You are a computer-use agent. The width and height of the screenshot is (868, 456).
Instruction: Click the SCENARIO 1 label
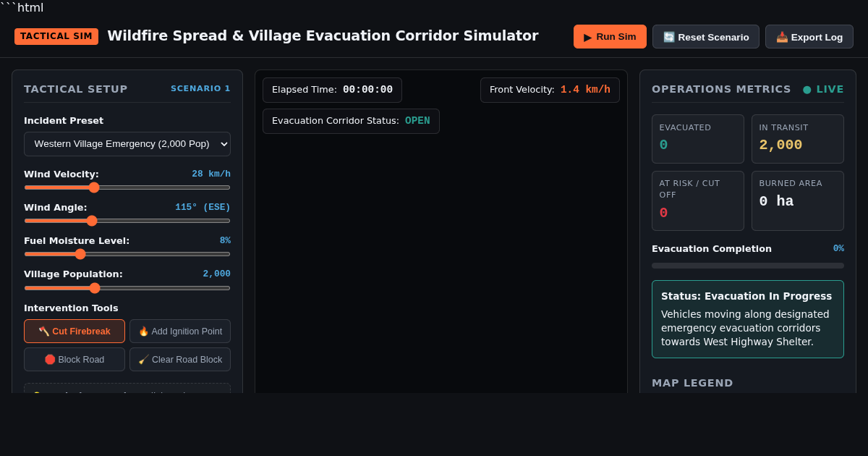pyautogui.click(x=200, y=89)
